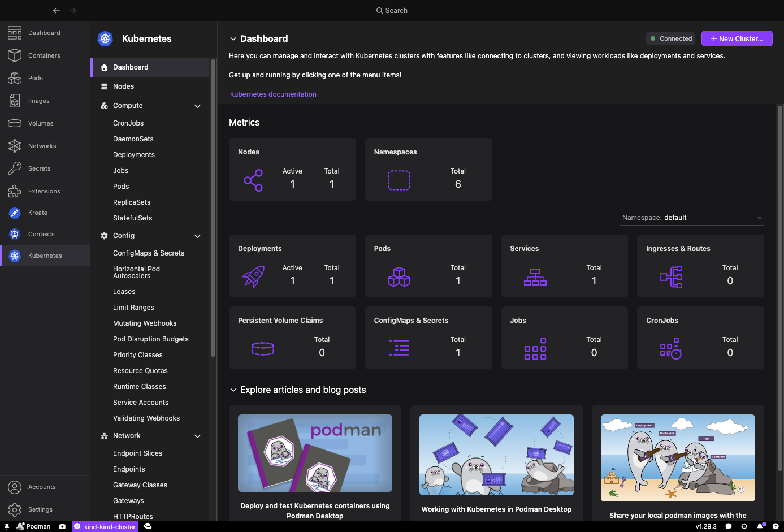This screenshot has height=532, width=784.
Task: Open Gateway Classes in Network
Action: click(x=140, y=485)
